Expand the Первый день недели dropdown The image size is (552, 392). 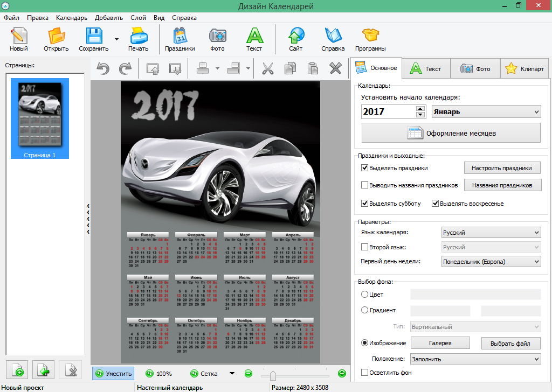[x=491, y=262]
